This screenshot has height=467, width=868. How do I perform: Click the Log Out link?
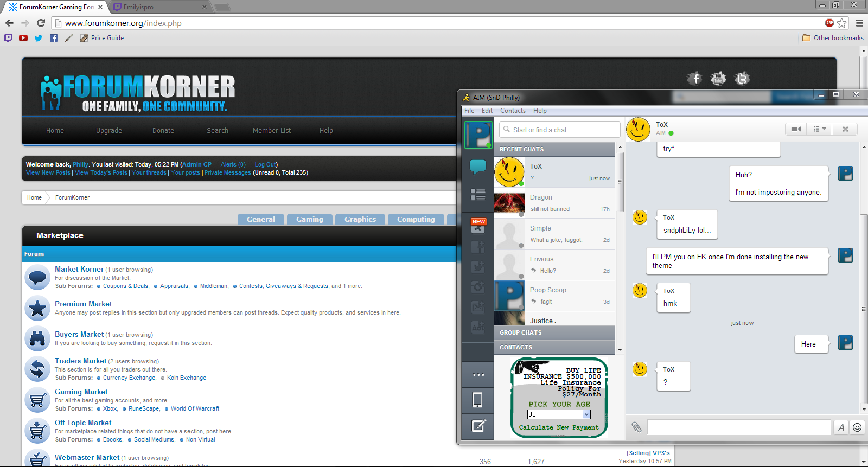(x=265, y=164)
